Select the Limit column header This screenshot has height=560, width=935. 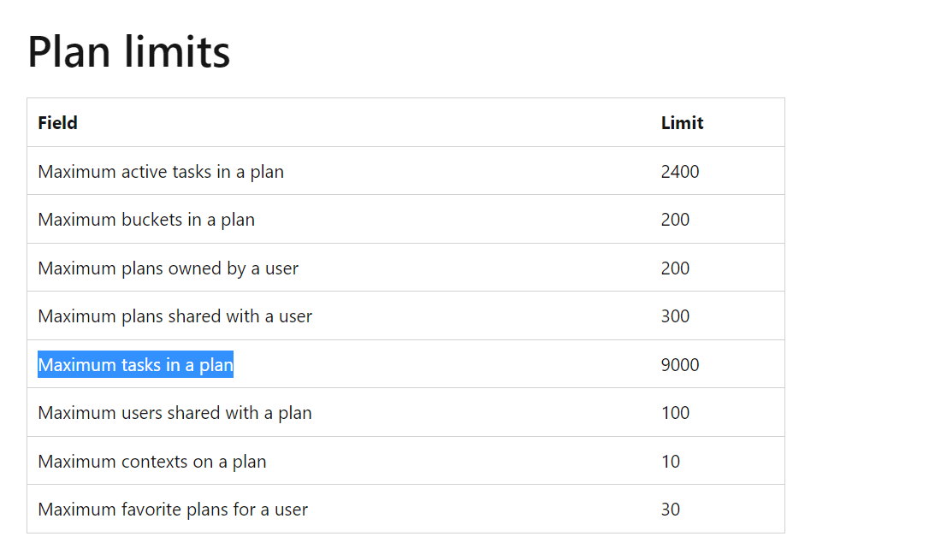point(682,123)
